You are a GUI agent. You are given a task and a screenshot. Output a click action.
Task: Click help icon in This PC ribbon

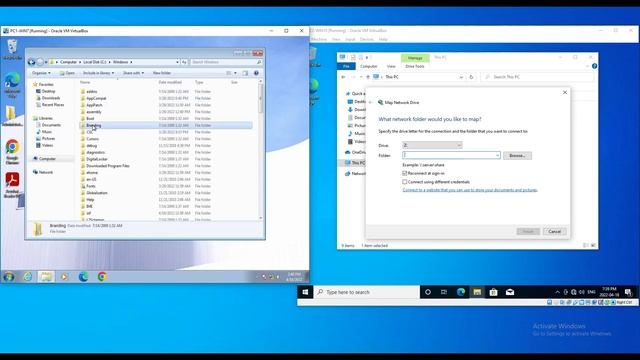594,66
